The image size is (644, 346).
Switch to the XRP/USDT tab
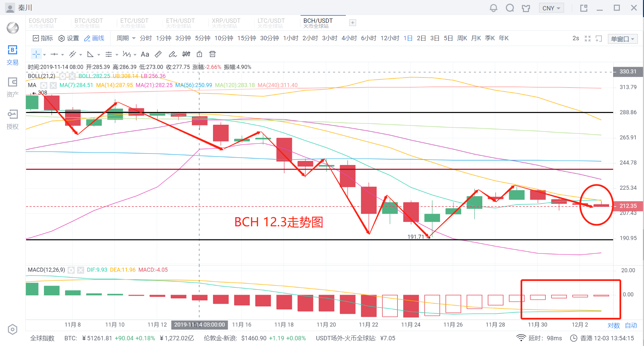coord(226,23)
